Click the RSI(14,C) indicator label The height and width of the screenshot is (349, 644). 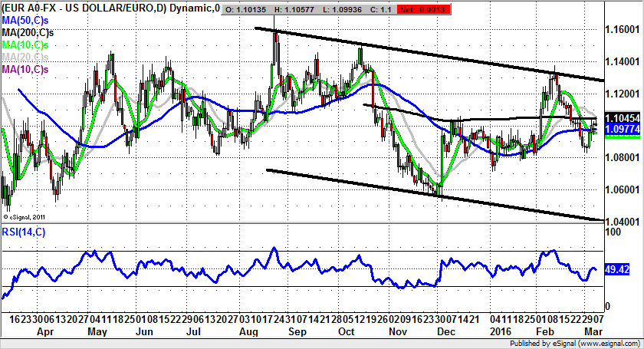pos(23,233)
